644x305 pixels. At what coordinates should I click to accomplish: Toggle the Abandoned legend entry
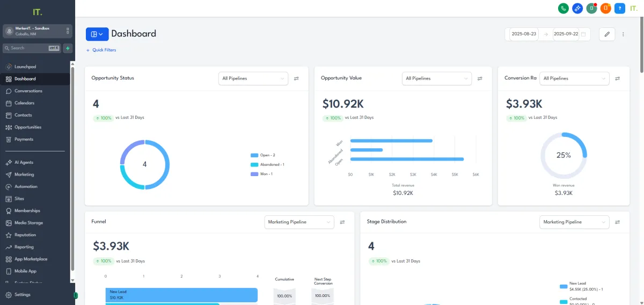point(267,164)
